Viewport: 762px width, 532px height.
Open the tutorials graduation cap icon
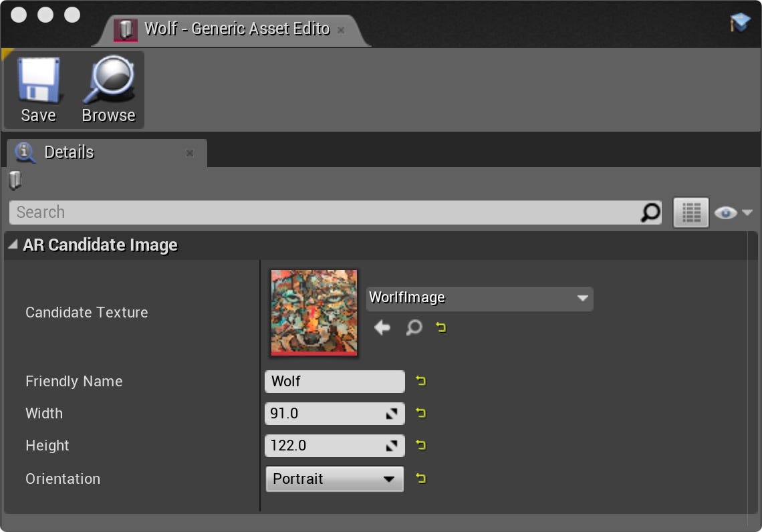coord(740,23)
